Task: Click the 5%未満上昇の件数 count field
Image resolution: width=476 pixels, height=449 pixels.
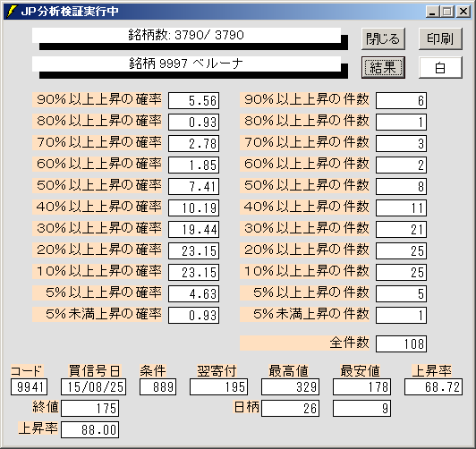Action: tap(401, 315)
